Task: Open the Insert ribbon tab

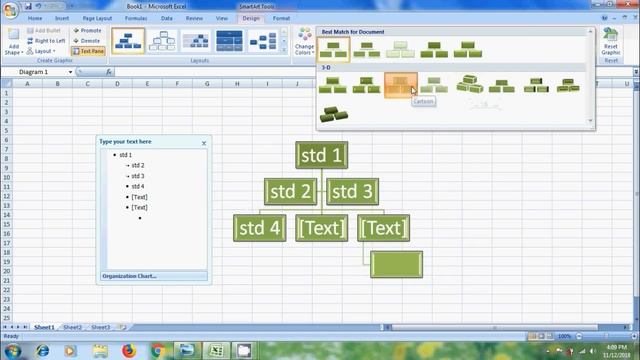Action: (62, 18)
